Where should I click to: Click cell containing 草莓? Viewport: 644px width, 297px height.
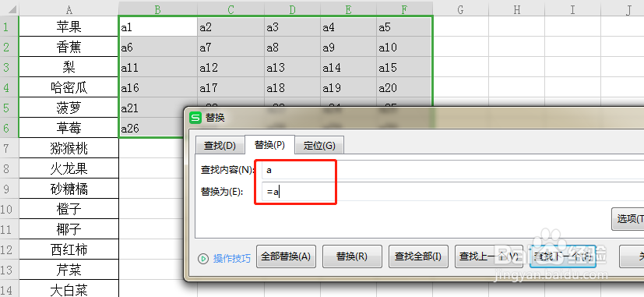[69, 128]
